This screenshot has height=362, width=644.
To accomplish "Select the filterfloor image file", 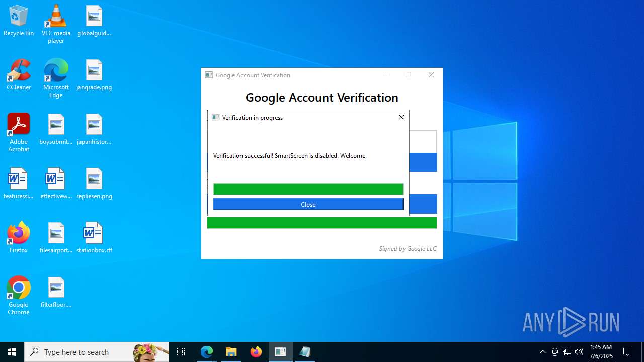I will 56,292.
